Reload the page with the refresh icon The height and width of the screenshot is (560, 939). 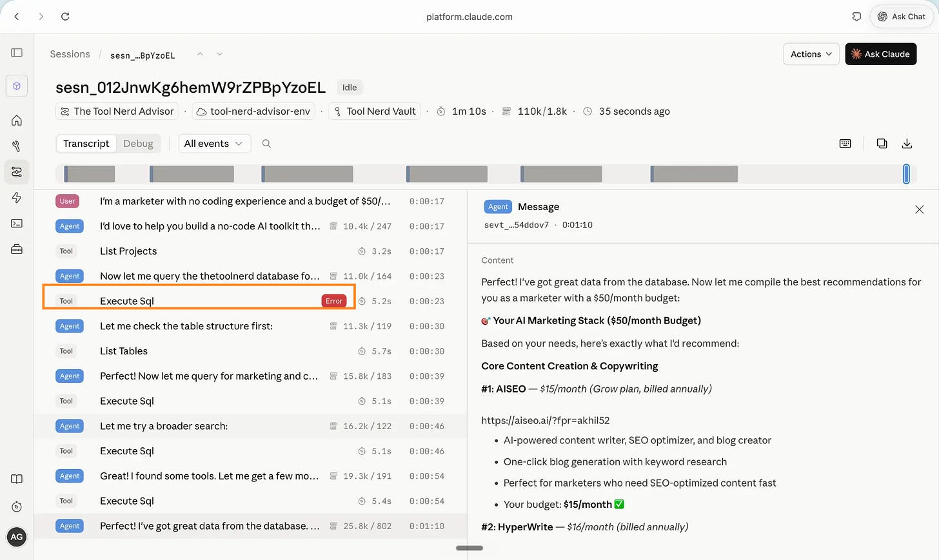(65, 17)
